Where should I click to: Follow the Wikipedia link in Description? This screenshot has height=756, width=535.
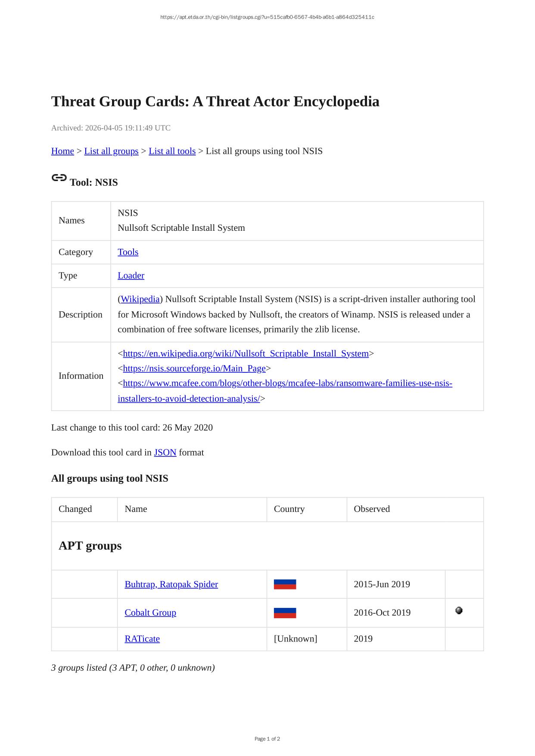coord(140,299)
